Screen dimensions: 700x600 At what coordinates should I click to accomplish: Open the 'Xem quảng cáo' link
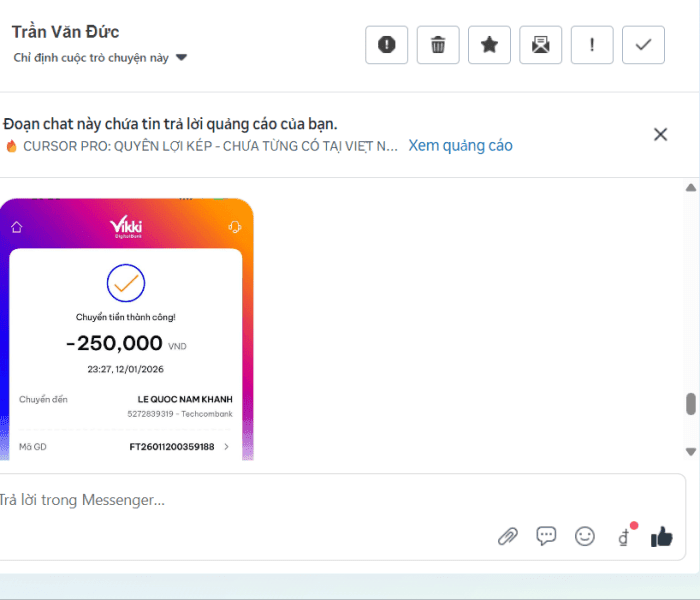[460, 146]
